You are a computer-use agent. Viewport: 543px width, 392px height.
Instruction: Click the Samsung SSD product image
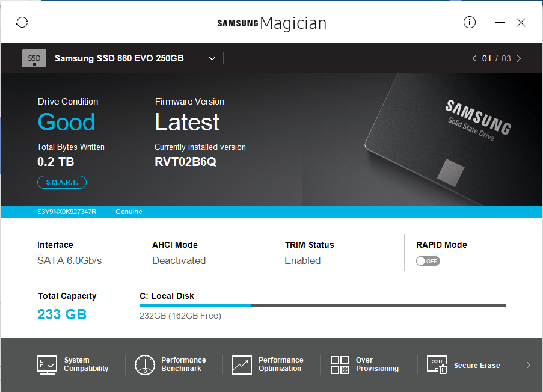tap(452, 138)
